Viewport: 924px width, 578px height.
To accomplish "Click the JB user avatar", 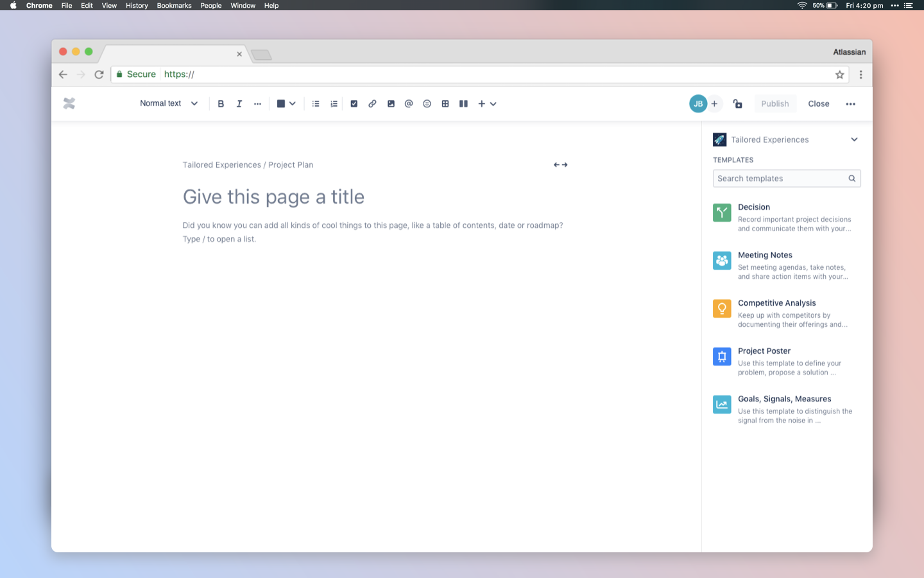I will [698, 103].
